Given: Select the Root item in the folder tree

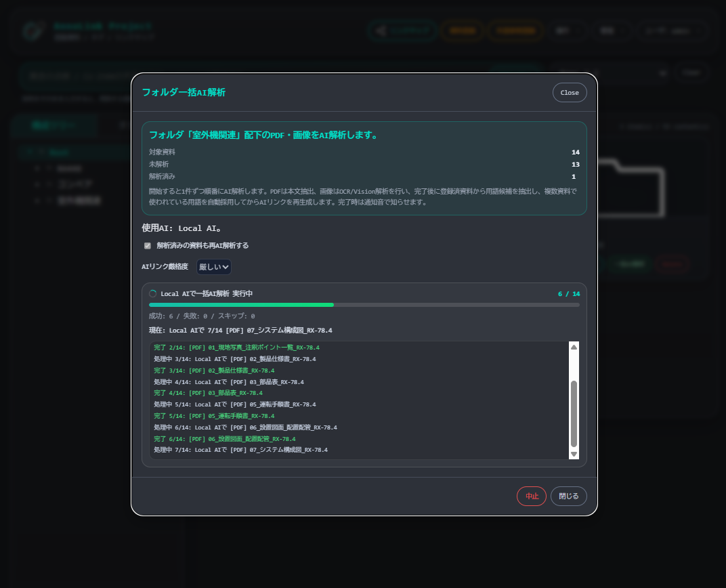Looking at the screenshot, I should tap(60, 152).
